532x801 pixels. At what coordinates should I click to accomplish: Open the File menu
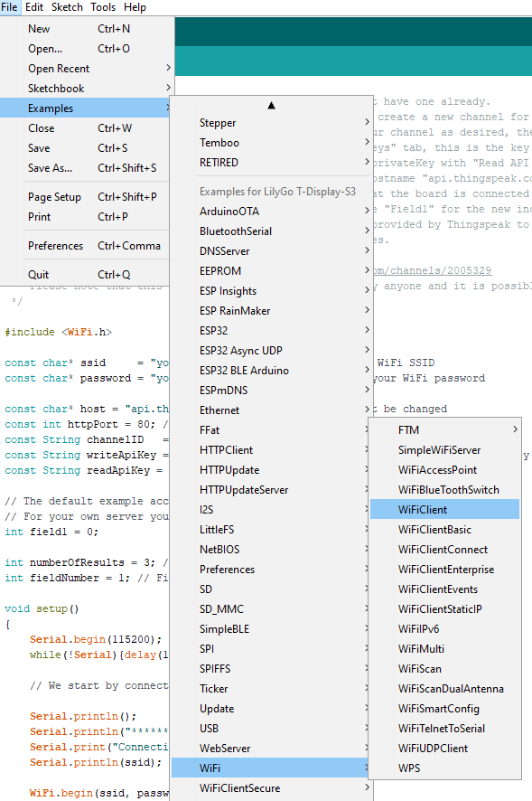point(9,7)
